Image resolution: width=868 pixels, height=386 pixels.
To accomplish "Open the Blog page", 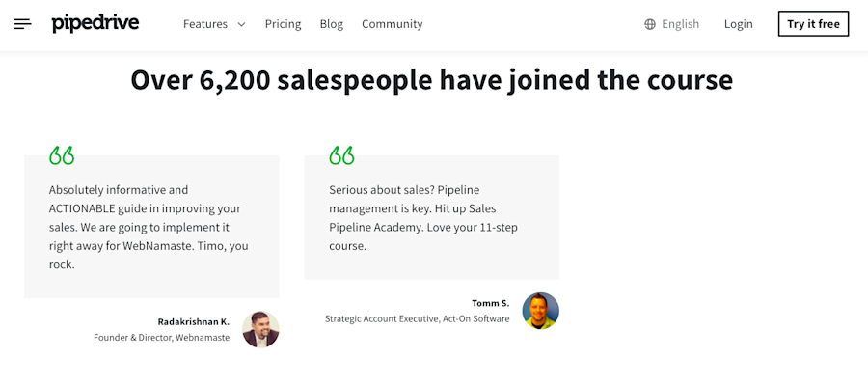I will click(331, 24).
